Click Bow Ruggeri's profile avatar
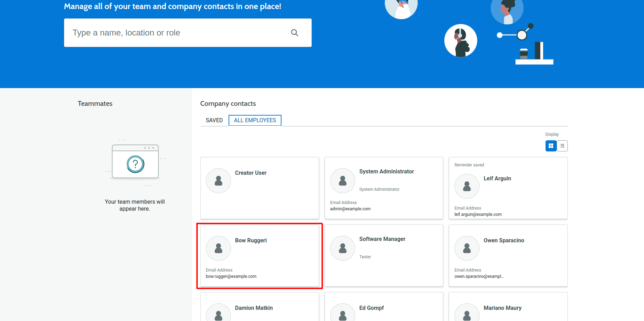Screen dimensions: 644x321 [218, 248]
